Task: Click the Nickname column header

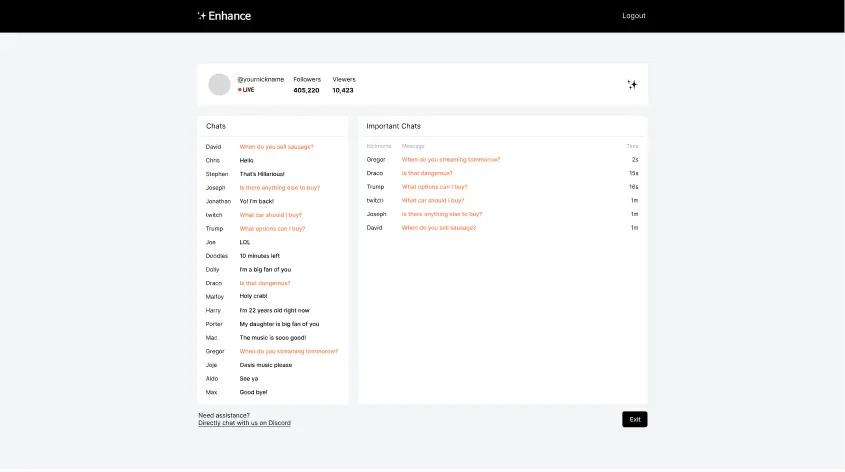Action: 379,146
